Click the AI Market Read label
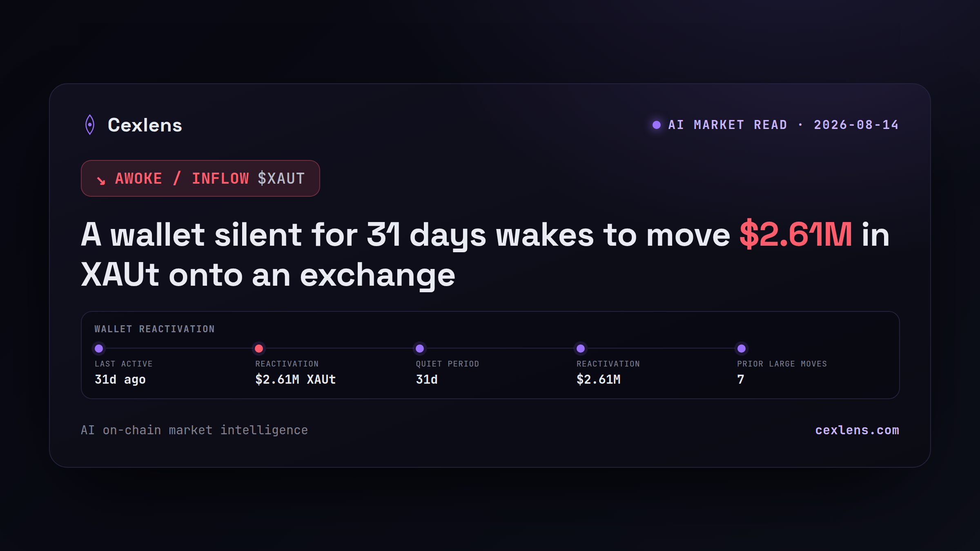The image size is (980, 551). [728, 125]
